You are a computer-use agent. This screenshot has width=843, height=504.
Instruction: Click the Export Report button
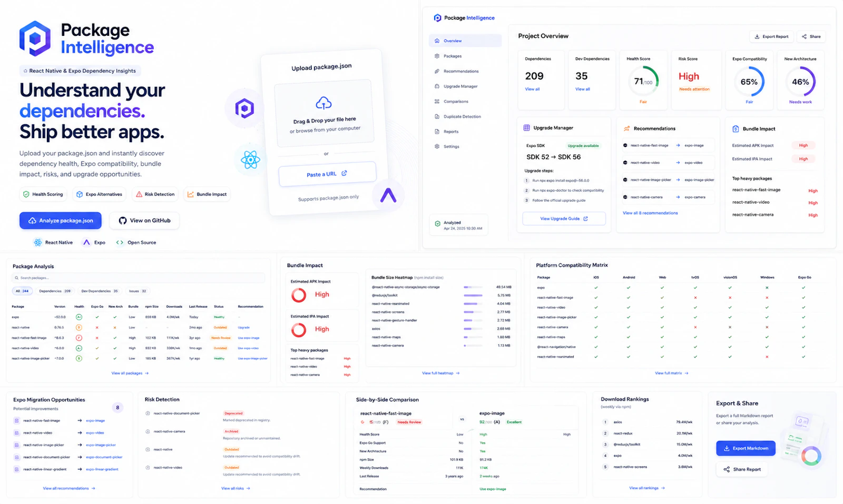tap(771, 36)
